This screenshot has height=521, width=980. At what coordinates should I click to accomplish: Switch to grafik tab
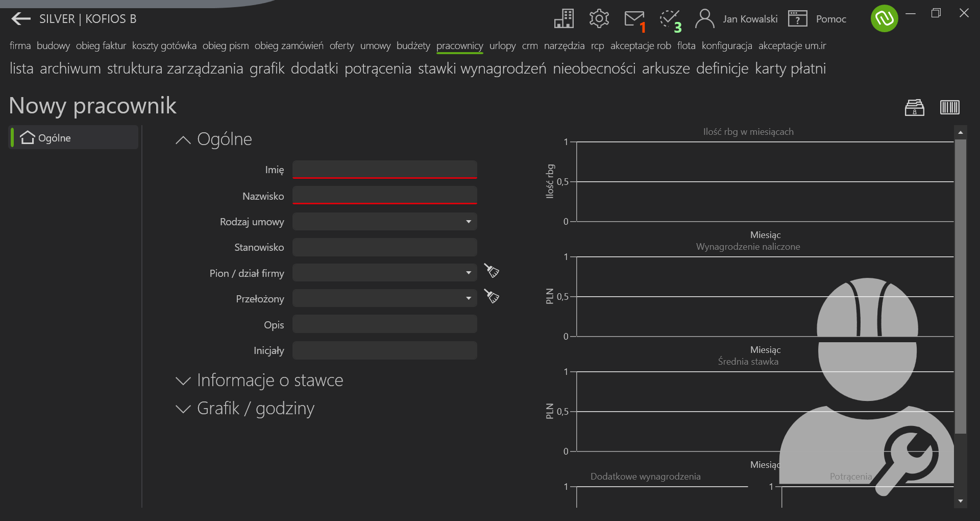(x=267, y=68)
